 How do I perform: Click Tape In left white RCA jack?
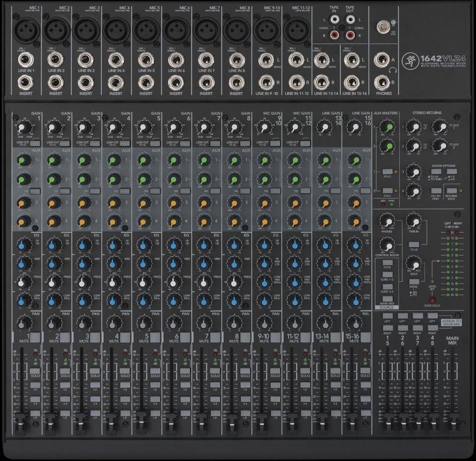pyautogui.click(x=334, y=20)
